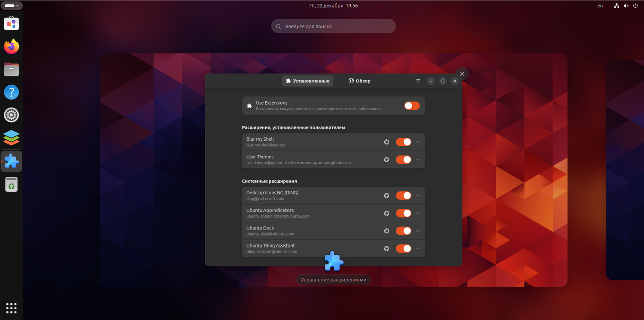Click the large puzzle icon on the window preview

click(334, 261)
